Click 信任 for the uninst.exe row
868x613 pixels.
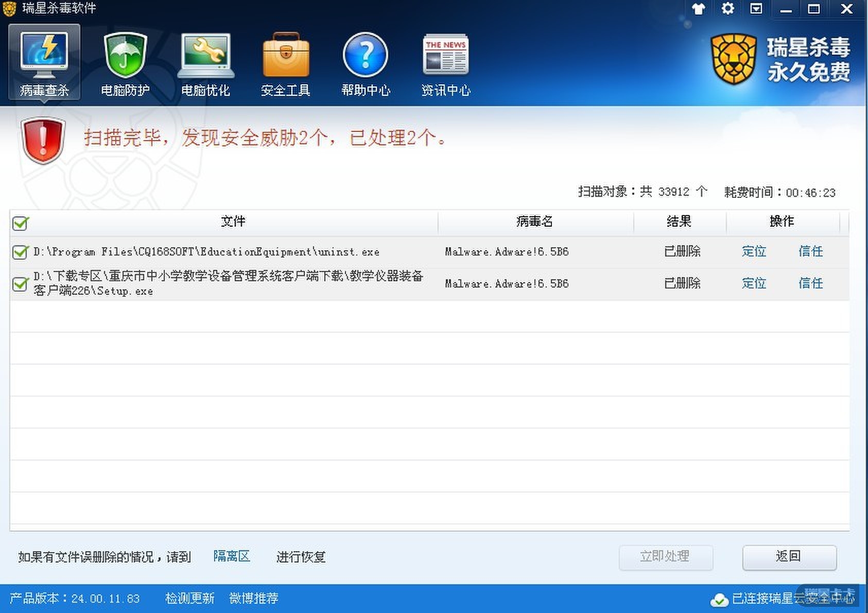[x=811, y=251]
